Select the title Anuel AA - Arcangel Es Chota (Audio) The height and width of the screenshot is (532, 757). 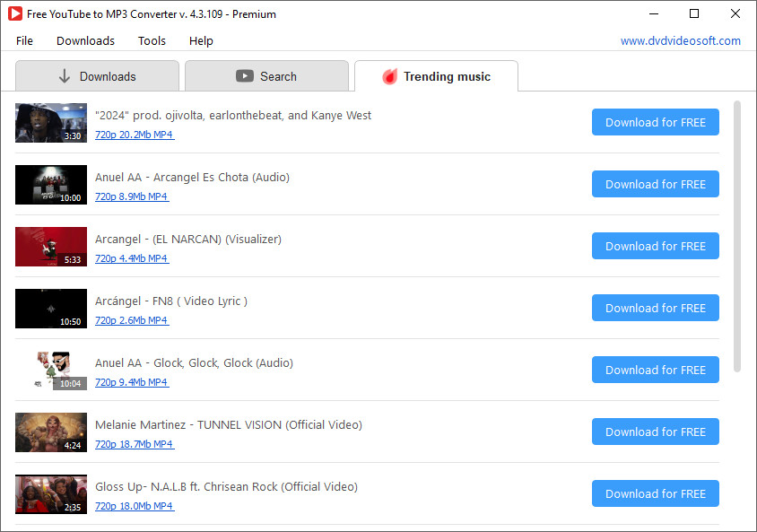192,177
